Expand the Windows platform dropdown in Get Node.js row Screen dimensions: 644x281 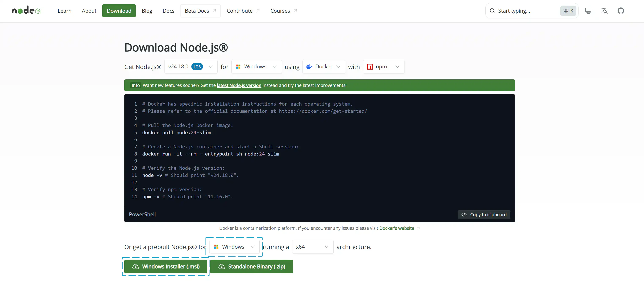tap(256, 67)
